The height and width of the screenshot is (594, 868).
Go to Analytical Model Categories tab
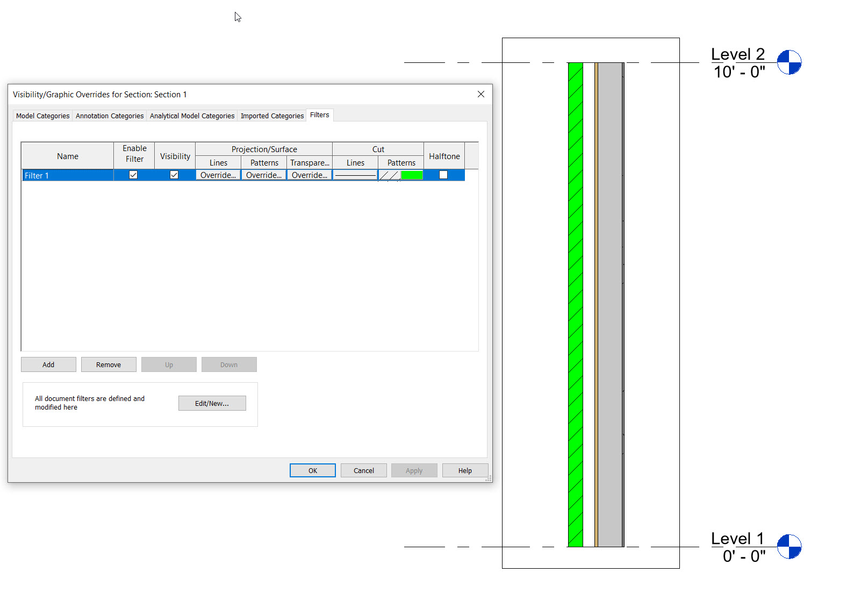click(x=192, y=116)
